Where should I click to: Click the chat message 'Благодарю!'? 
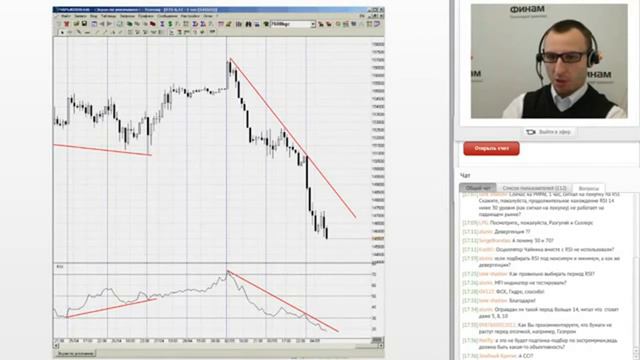click(x=522, y=301)
